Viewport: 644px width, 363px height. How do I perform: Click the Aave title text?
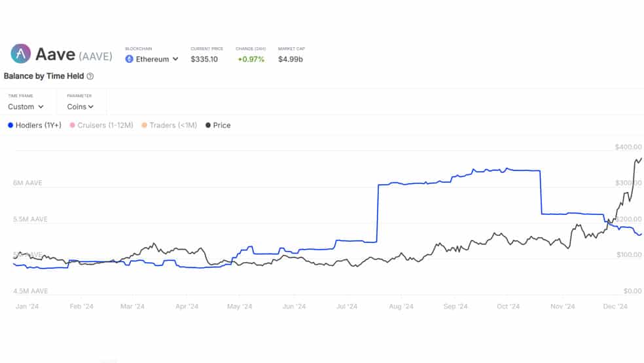(x=56, y=54)
